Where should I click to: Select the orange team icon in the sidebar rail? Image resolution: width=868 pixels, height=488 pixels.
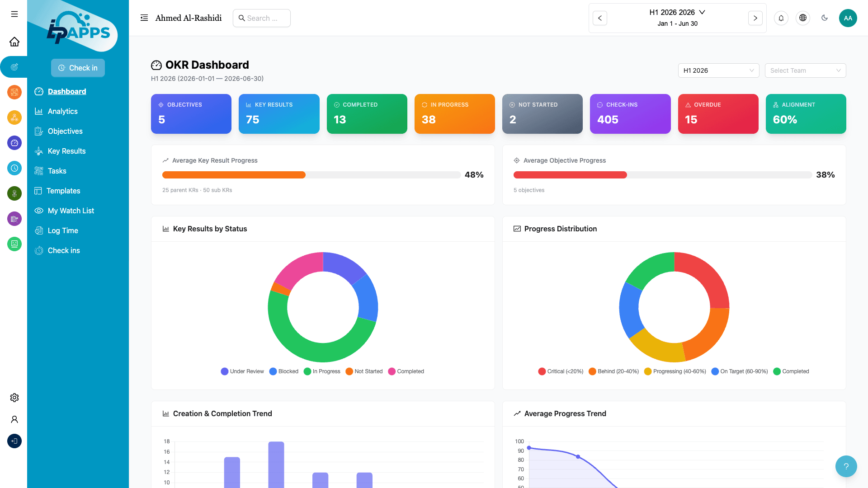(x=14, y=92)
